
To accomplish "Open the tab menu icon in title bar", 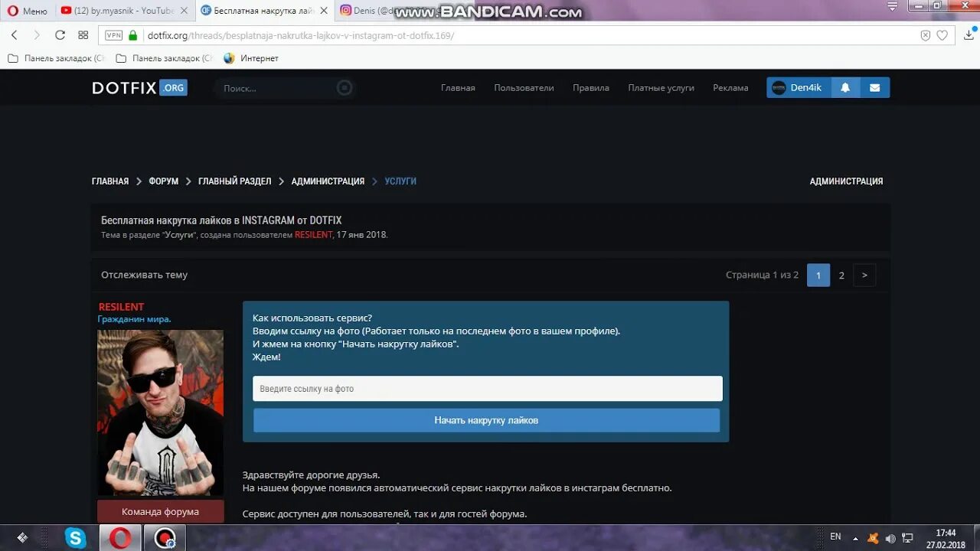I will pyautogui.click(x=893, y=6).
